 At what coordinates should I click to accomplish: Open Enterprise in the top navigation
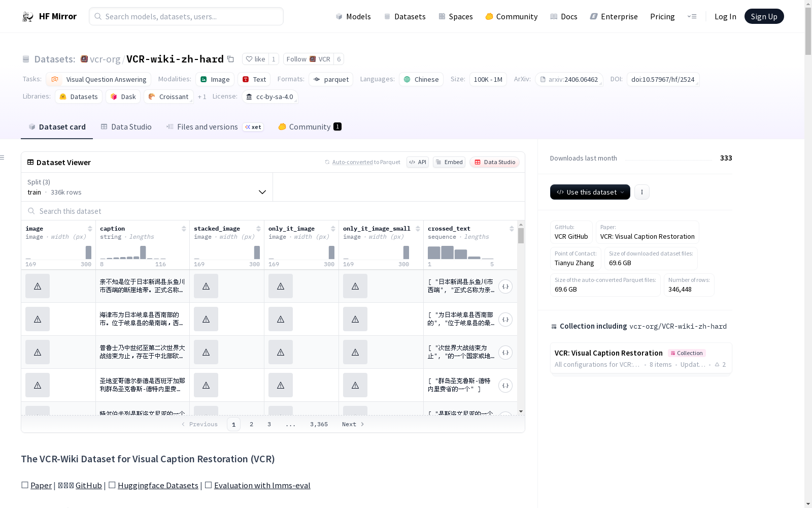pos(614,16)
